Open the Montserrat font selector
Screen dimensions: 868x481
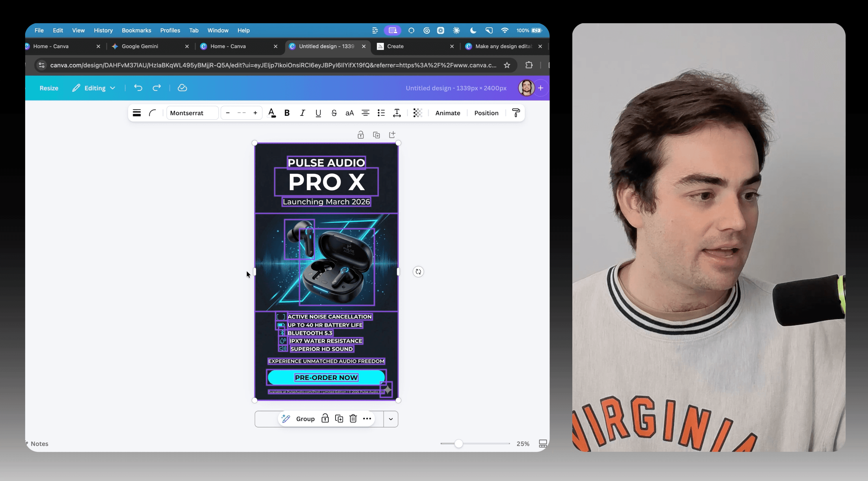192,113
